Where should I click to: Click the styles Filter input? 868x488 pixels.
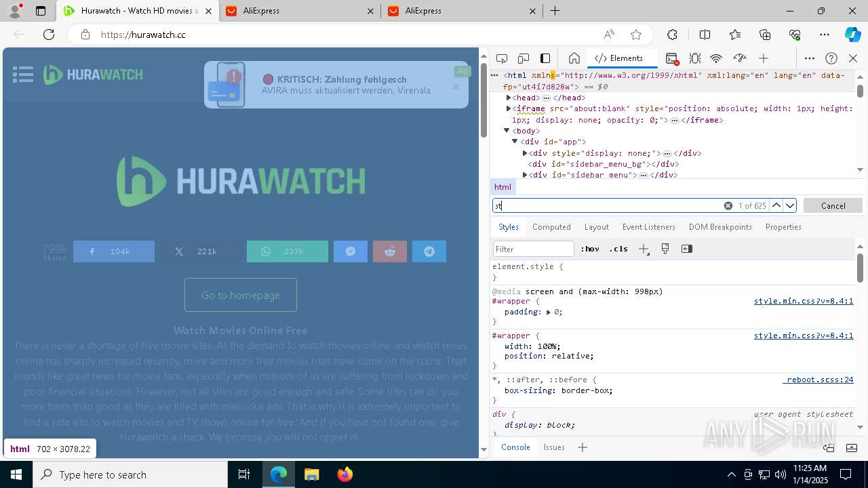click(x=534, y=249)
